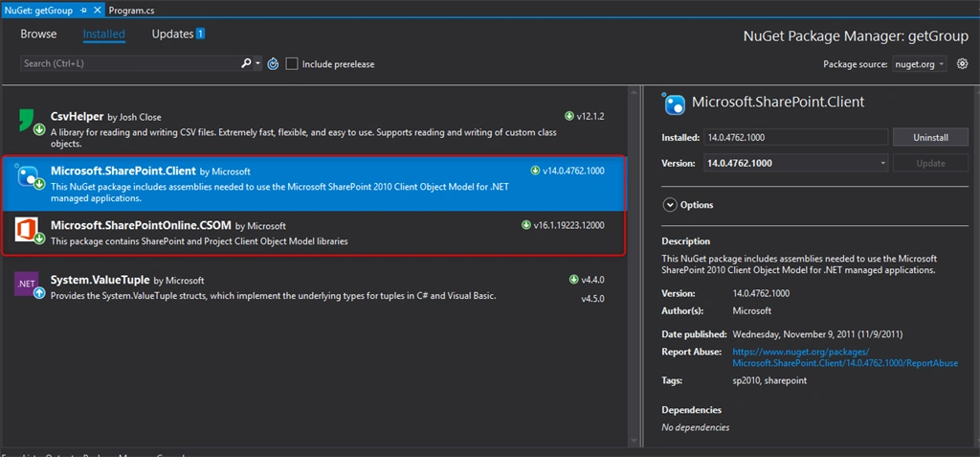This screenshot has width=980, height=457.
Task: Open the Package source dropdown
Action: [x=920, y=64]
